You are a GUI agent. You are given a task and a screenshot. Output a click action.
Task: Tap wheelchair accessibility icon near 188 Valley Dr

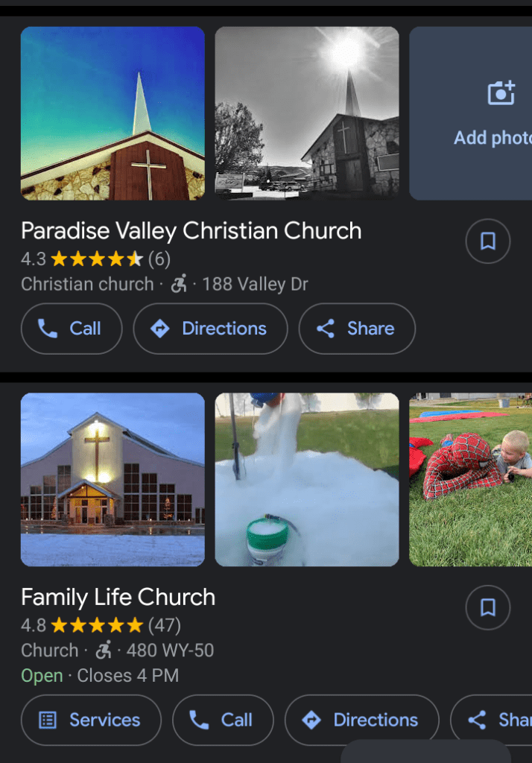click(x=179, y=284)
